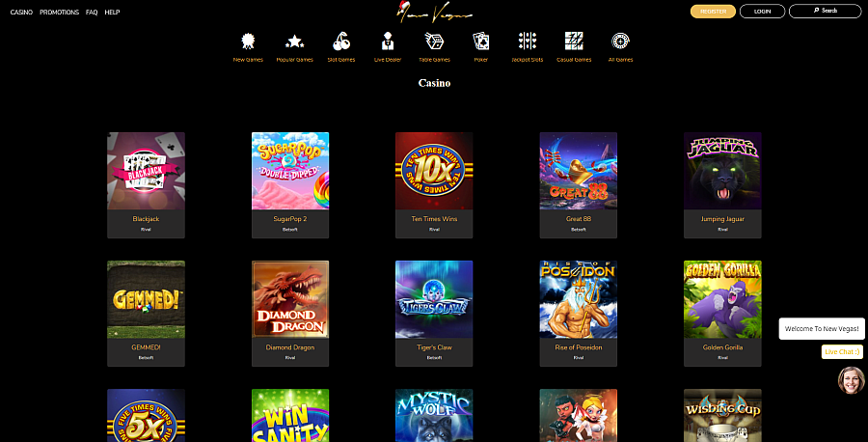This screenshot has width=868, height=442.
Task: Open the Blackjack game thumbnail
Action: [147, 171]
